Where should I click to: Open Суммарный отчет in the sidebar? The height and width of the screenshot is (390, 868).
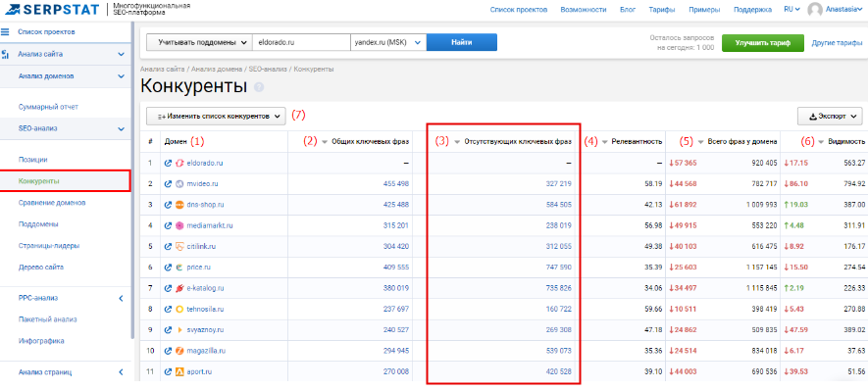(48, 106)
